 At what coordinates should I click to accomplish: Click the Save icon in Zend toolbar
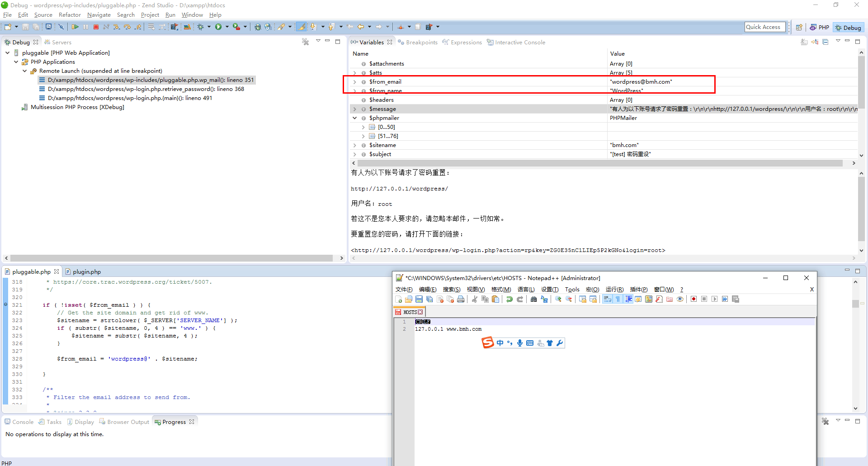click(x=25, y=27)
